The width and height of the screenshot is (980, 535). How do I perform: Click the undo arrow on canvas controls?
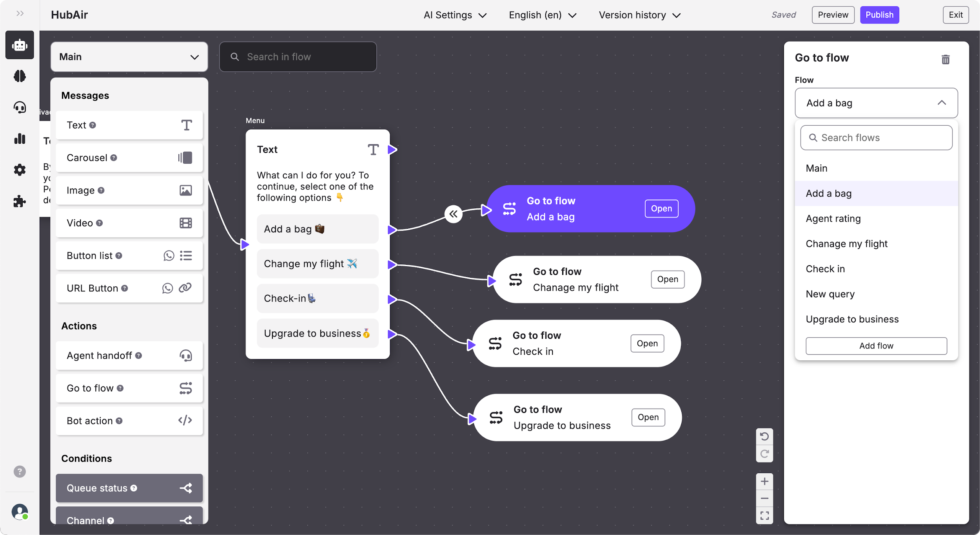point(764,436)
